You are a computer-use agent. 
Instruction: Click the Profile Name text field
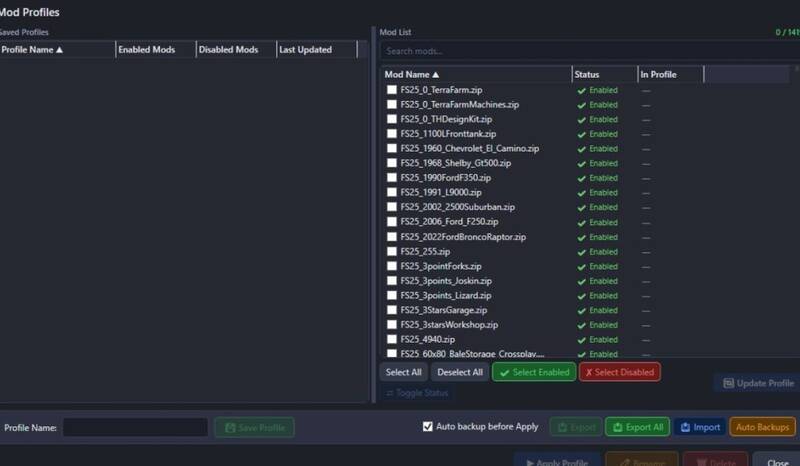click(x=135, y=428)
